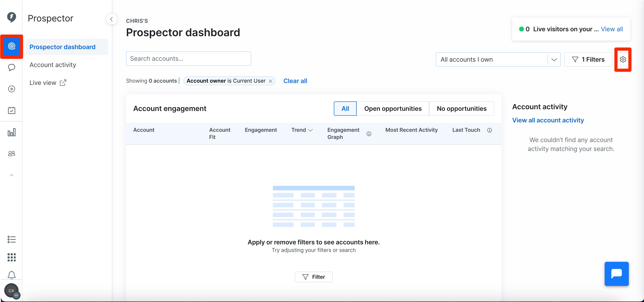Open the 1 Filters button
Image resolution: width=644 pixels, height=302 pixels.
pyautogui.click(x=588, y=59)
